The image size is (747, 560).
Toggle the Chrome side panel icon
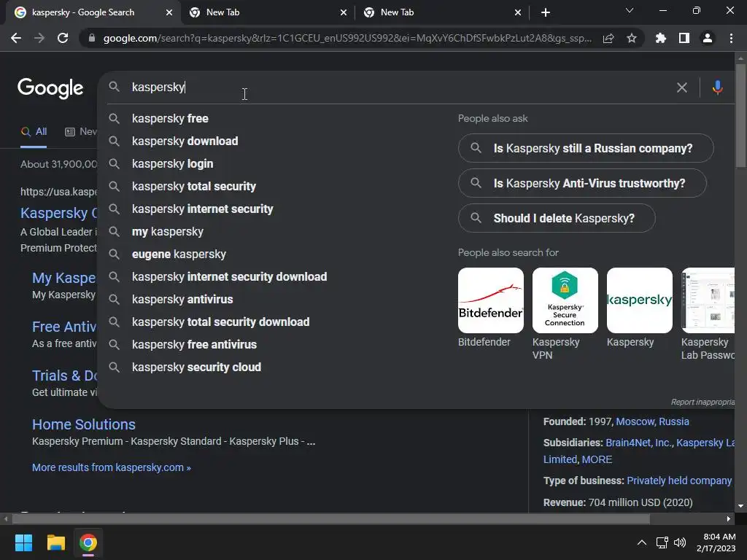pyautogui.click(x=684, y=38)
